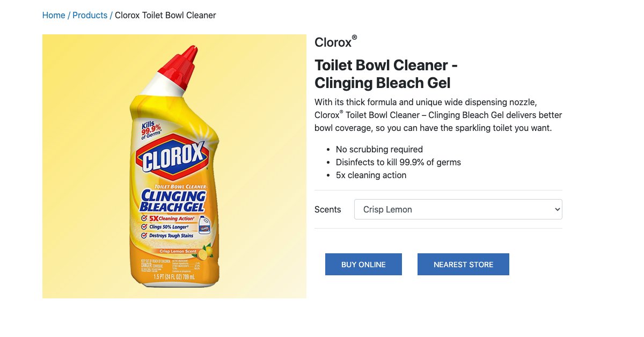Click the Clorox Toilet Bowl Cleaner breadcrumb text
The width and height of the screenshot is (644, 337).
[x=165, y=15]
